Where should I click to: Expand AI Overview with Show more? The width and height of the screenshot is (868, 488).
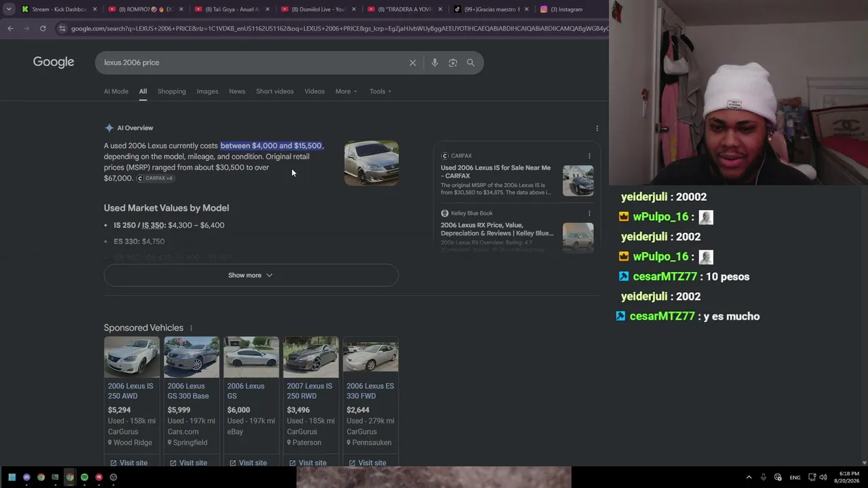click(251, 275)
